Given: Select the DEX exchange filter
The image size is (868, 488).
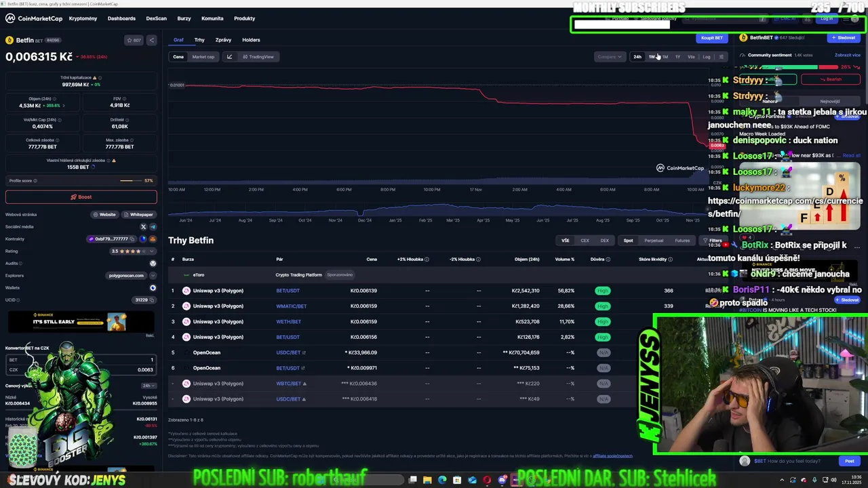Looking at the screenshot, I should pos(604,241).
